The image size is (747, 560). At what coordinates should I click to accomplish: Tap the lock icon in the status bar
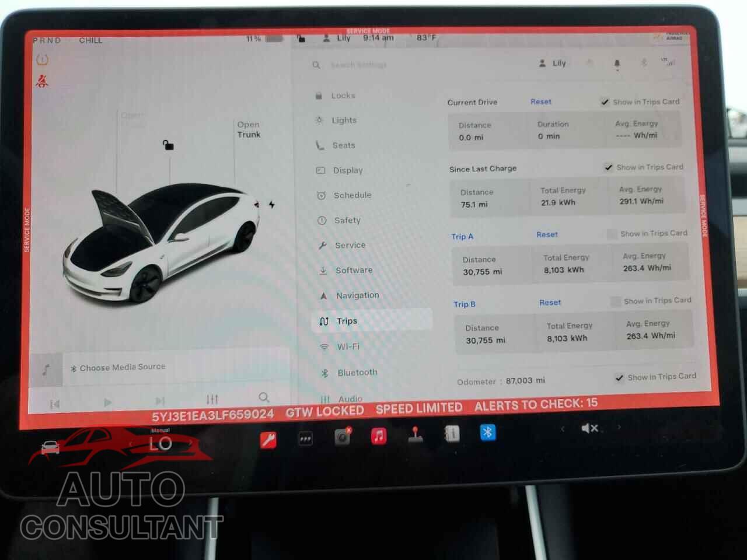pyautogui.click(x=301, y=38)
